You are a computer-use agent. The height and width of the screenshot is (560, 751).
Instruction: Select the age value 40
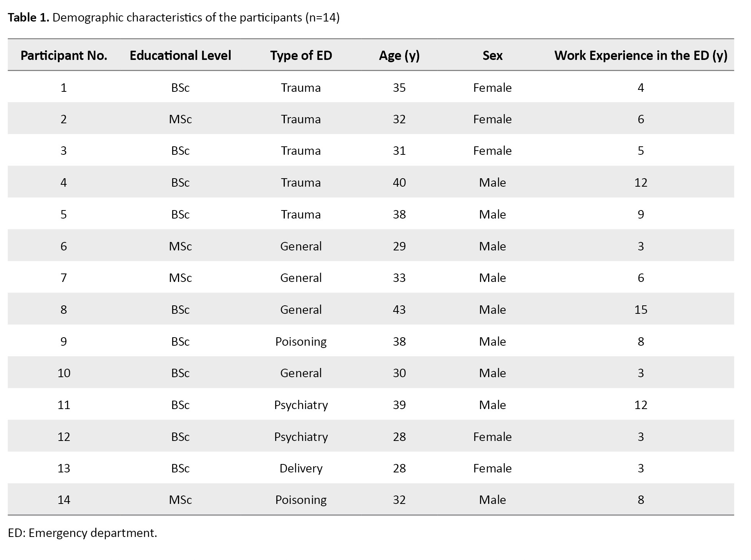(399, 182)
